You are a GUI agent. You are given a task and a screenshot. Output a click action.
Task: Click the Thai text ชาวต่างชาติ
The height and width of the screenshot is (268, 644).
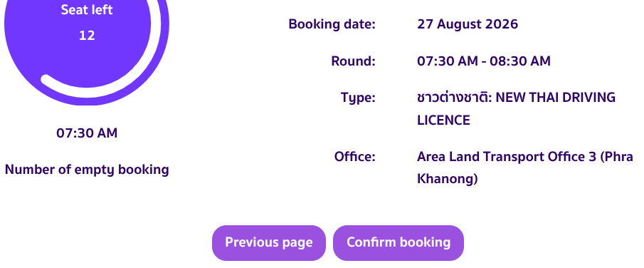[454, 98]
